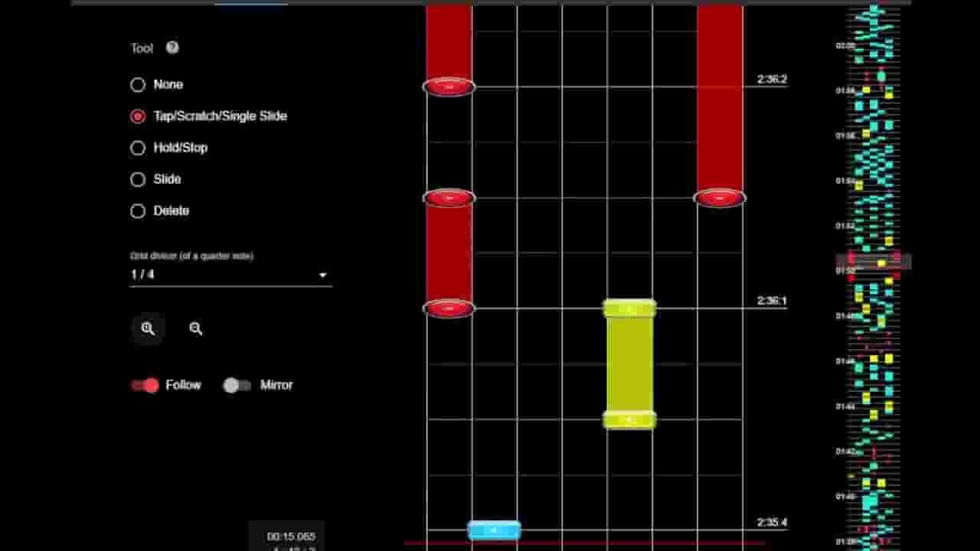This screenshot has width=980, height=551.
Task: Click the red note ending the rightmost lane hold
Action: pos(720,198)
